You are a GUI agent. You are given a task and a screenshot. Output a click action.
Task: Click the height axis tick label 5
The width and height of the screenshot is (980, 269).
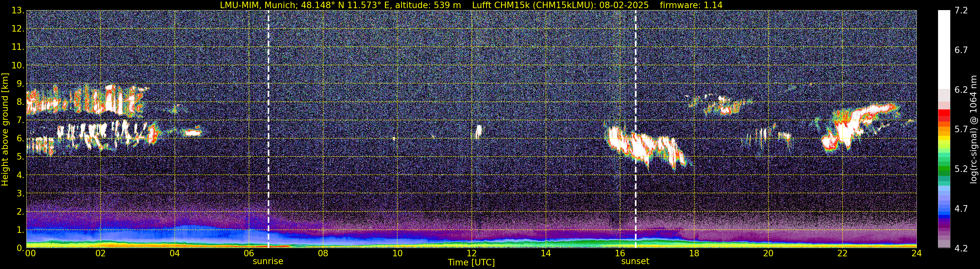[20, 157]
